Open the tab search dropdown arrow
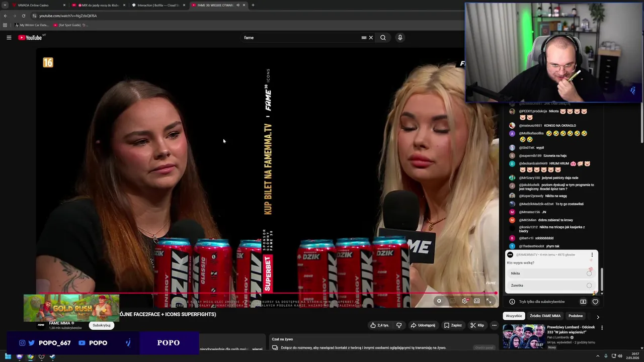This screenshot has width=644, height=362. [5, 5]
